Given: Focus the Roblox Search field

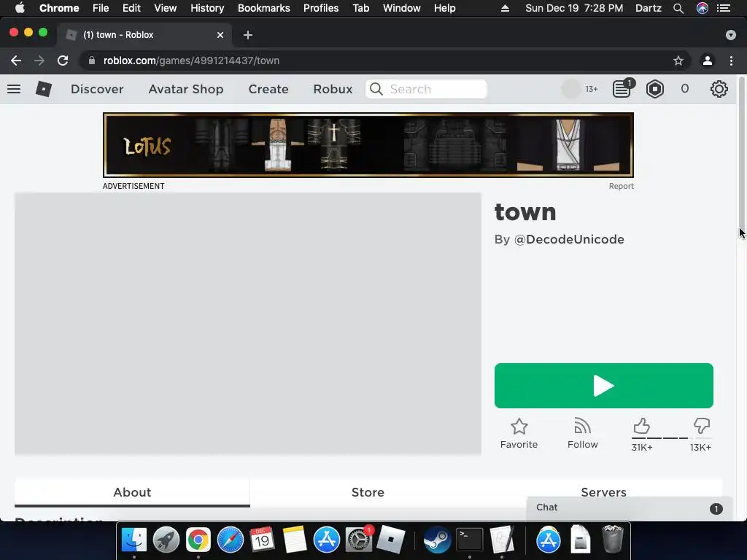Looking at the screenshot, I should pyautogui.click(x=426, y=89).
